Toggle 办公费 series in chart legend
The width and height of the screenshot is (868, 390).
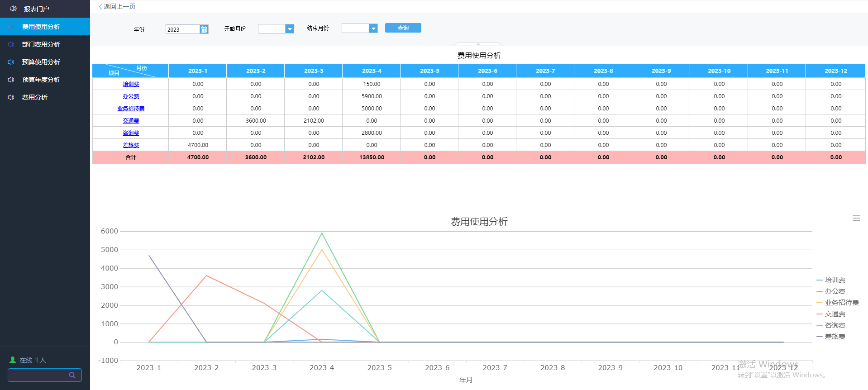[835, 291]
